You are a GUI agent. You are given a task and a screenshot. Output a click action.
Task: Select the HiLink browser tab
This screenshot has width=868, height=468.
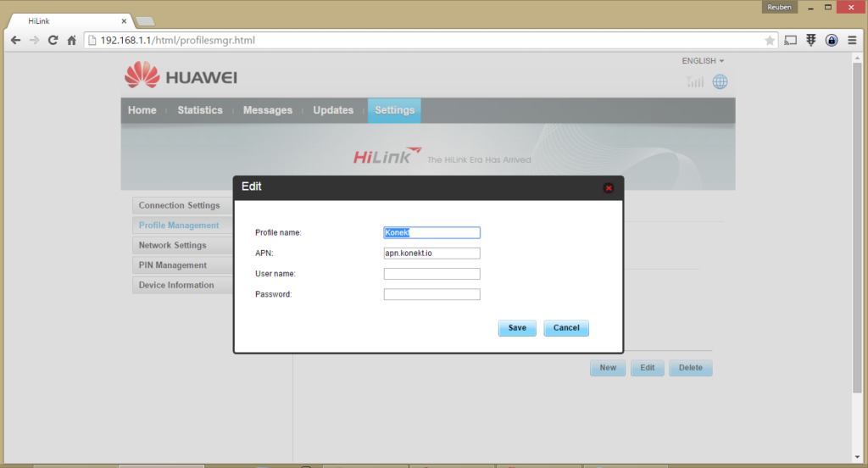click(70, 21)
